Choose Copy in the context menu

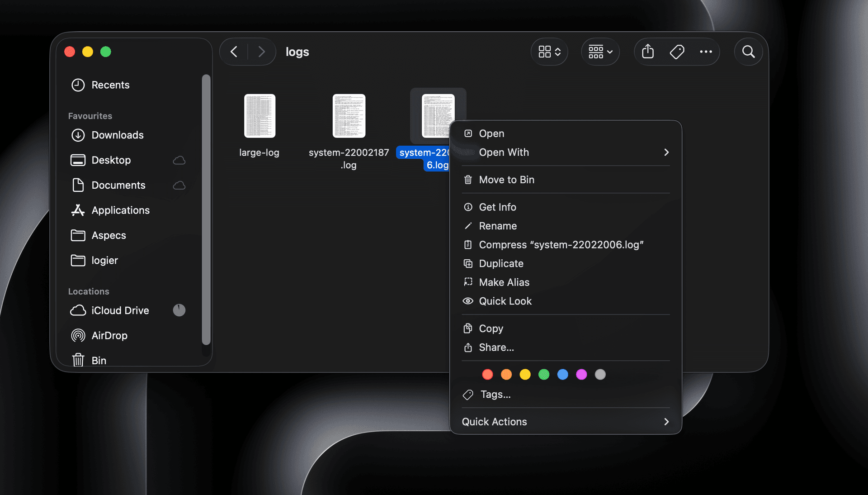pos(566,328)
